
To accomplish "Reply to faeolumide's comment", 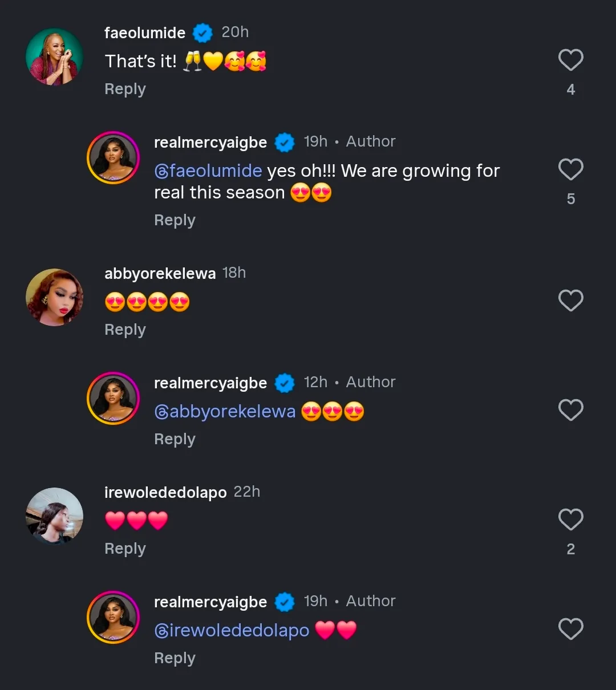I will (x=125, y=89).
